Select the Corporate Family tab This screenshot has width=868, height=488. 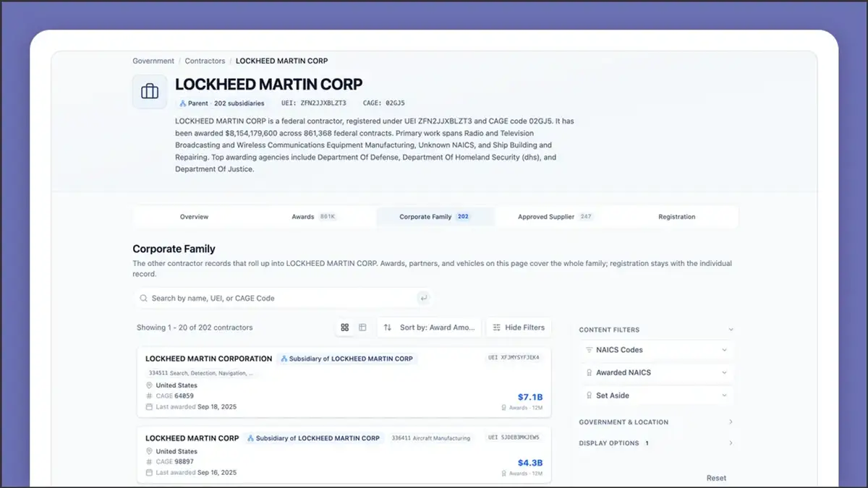(x=435, y=217)
